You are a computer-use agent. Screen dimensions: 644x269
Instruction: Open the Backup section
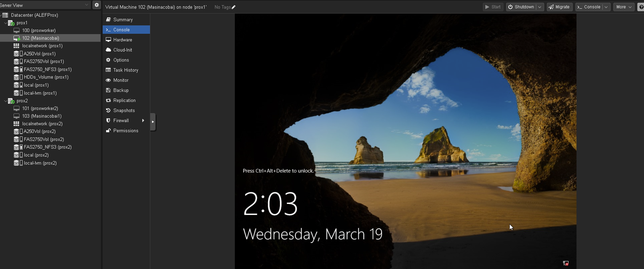tap(126, 90)
